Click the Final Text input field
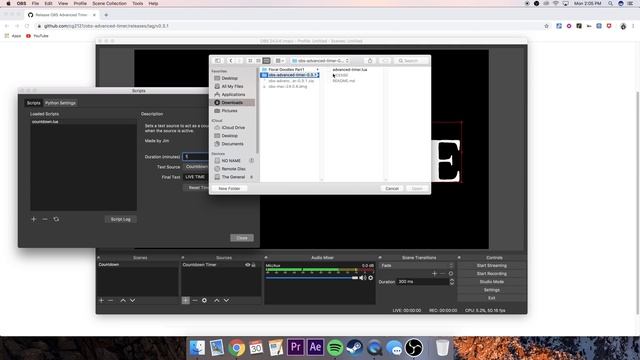640x360 pixels. (197, 177)
